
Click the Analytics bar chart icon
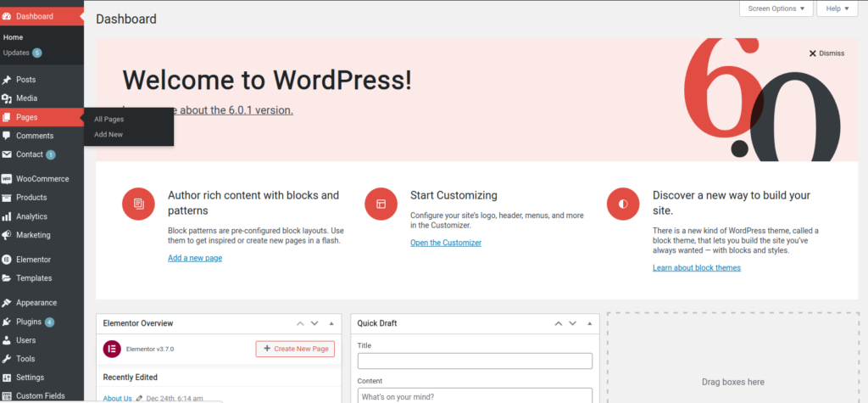pos(7,216)
